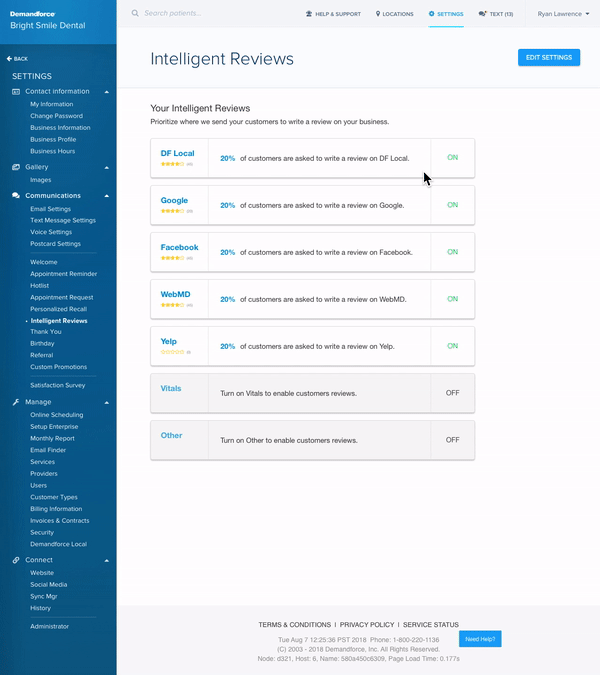Screen dimensions: 600x675
Task: Collapse the Manage section arrow
Action: (x=107, y=403)
